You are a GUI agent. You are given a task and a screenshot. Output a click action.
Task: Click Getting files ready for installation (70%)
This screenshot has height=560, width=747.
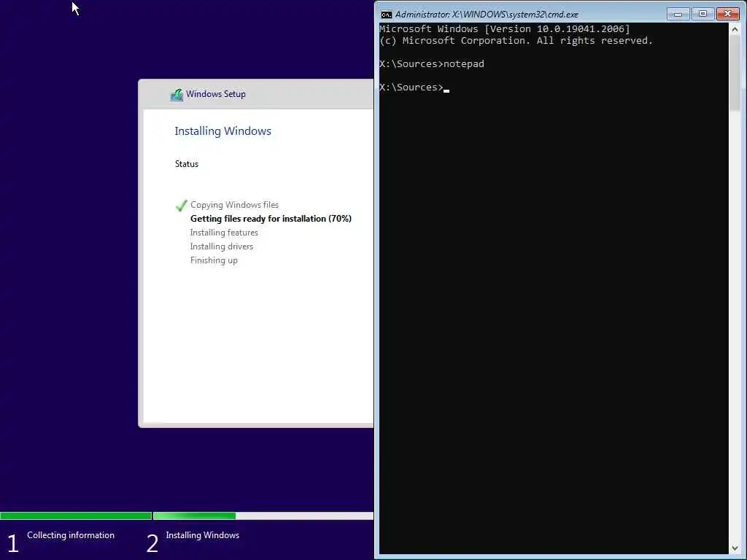pyautogui.click(x=271, y=219)
